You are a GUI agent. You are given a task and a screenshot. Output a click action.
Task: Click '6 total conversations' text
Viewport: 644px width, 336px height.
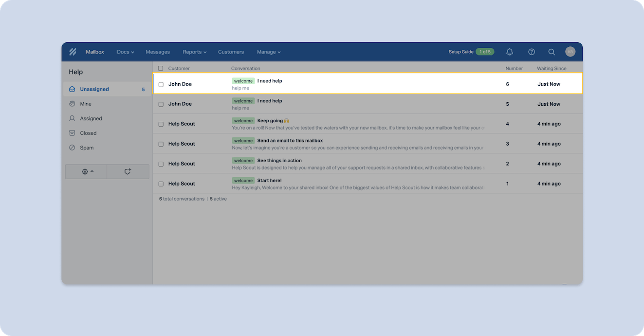(x=182, y=199)
